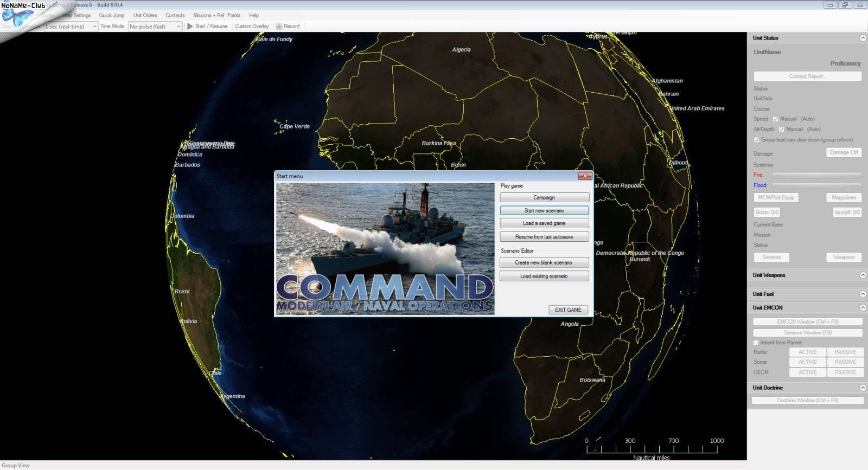Click the Aircraft: 0/0 button
868x470 pixels.
click(847, 213)
